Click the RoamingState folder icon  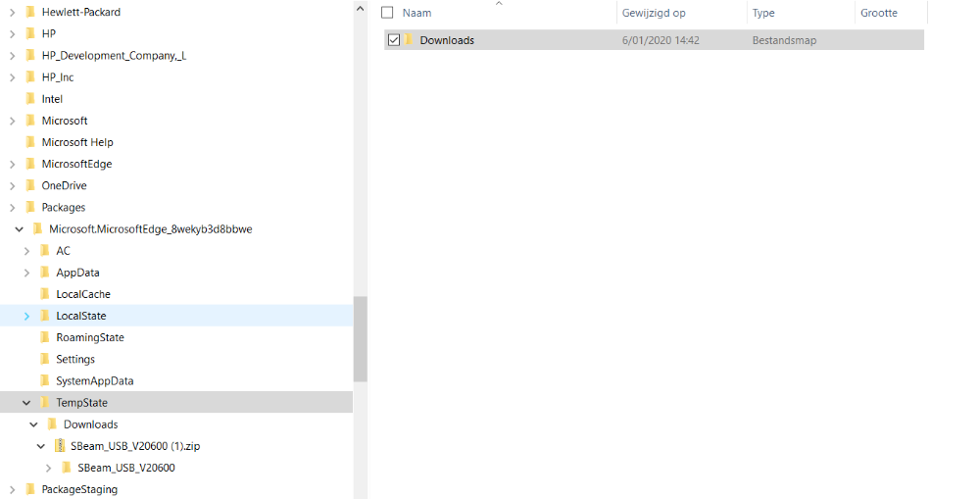[x=44, y=337]
